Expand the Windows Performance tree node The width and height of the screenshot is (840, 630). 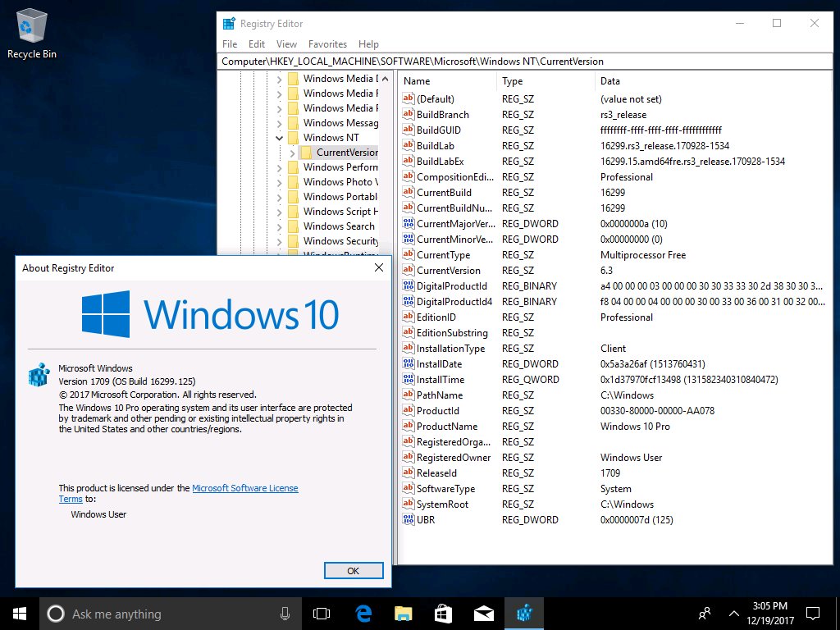(279, 167)
